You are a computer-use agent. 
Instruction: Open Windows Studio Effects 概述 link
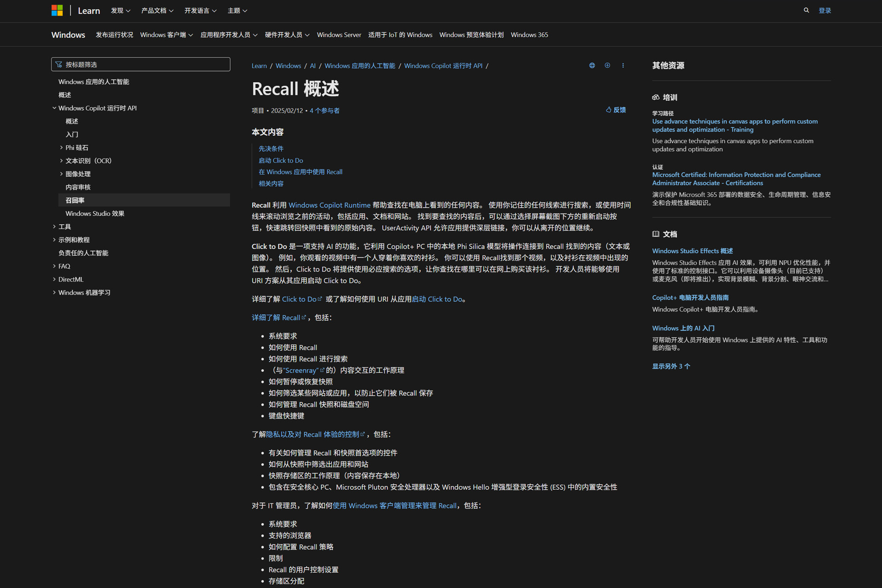692,251
